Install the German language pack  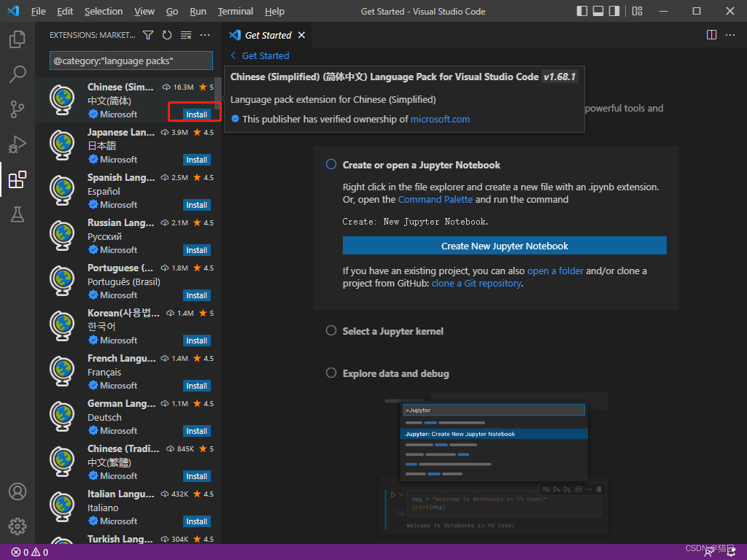click(196, 431)
